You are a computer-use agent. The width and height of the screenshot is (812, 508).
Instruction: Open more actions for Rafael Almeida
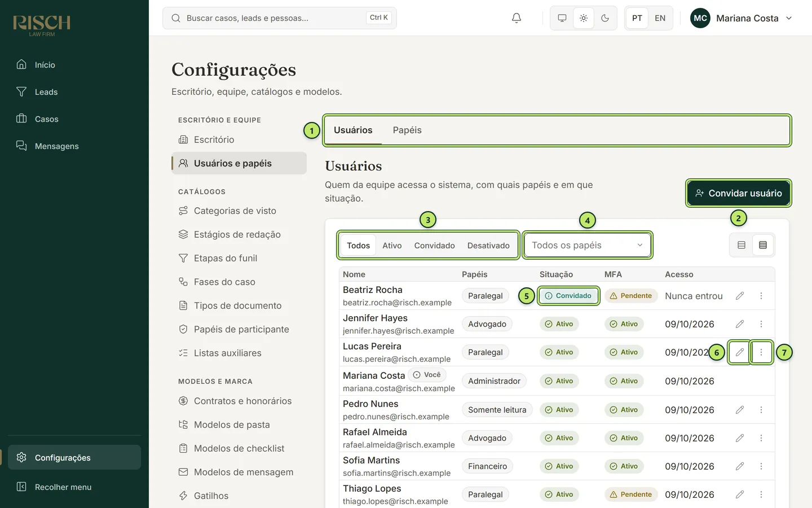point(761,438)
